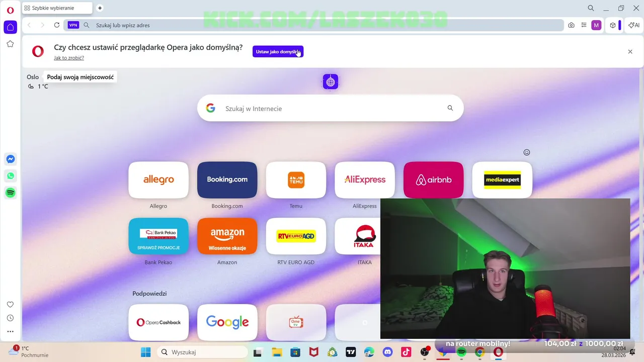Screen dimensions: 644x362
Task: Open the Opera Cashback suggestion tile
Action: coord(158,322)
